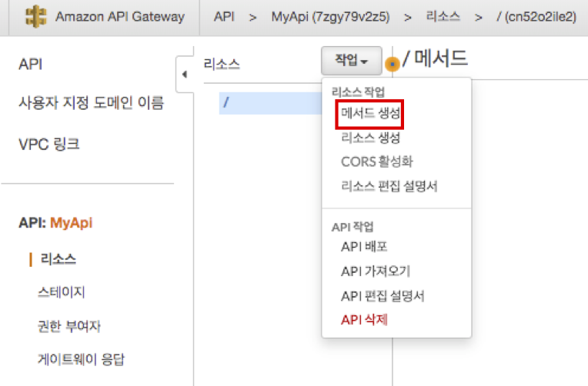Navigate to 스테이지 section
Image resolution: width=588 pixels, height=386 pixels.
[x=61, y=292]
